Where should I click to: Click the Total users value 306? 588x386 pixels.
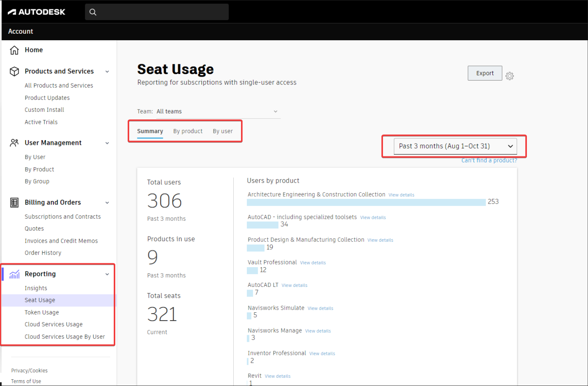click(164, 201)
